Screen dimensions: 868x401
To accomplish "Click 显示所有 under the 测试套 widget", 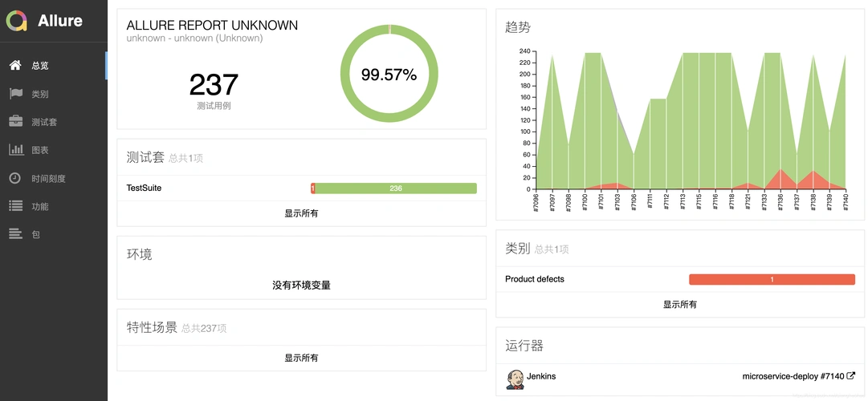I will 301,213.
